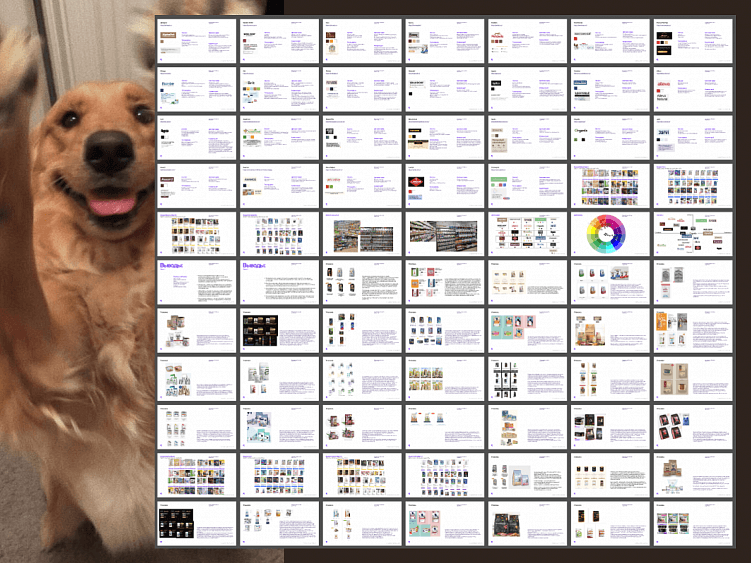
Task: Open the slide with brown bags above a diagram
Action: 693,476
